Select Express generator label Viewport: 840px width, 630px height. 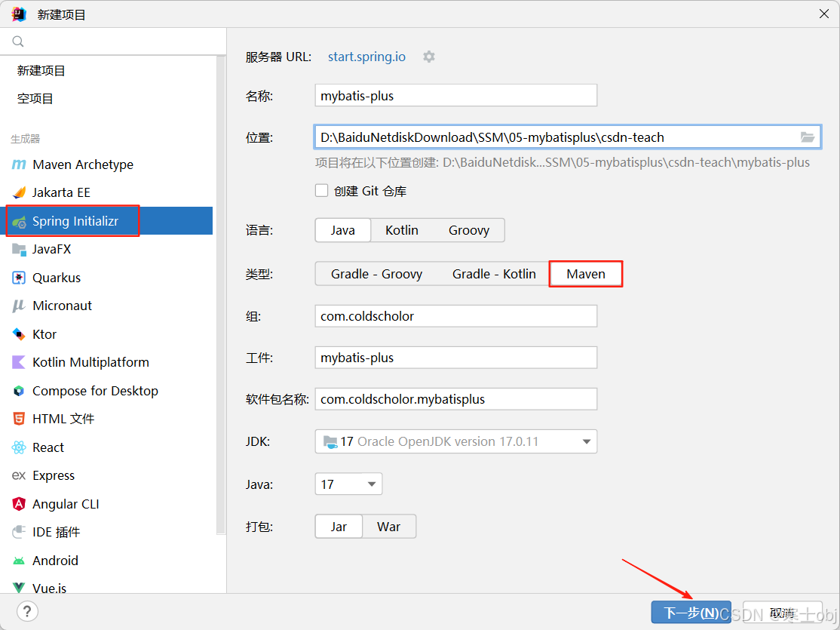coord(54,475)
